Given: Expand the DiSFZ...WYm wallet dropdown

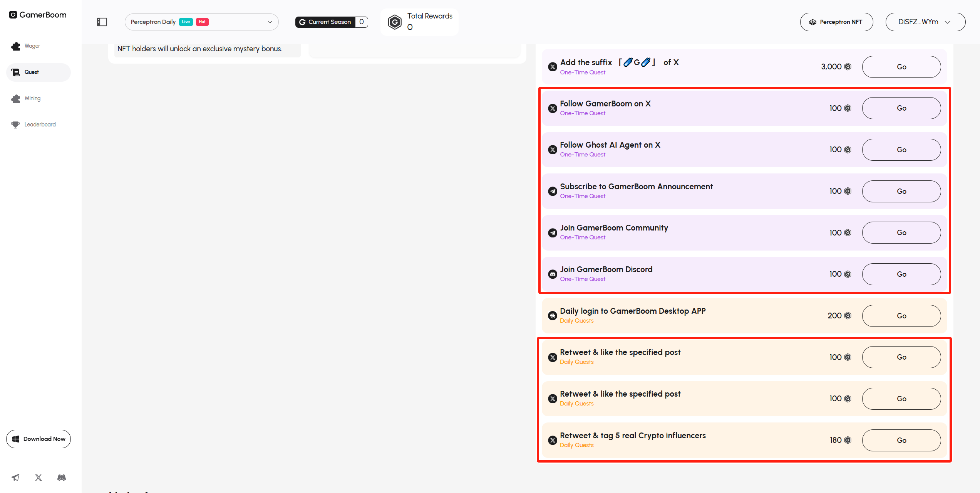Looking at the screenshot, I should pos(925,22).
